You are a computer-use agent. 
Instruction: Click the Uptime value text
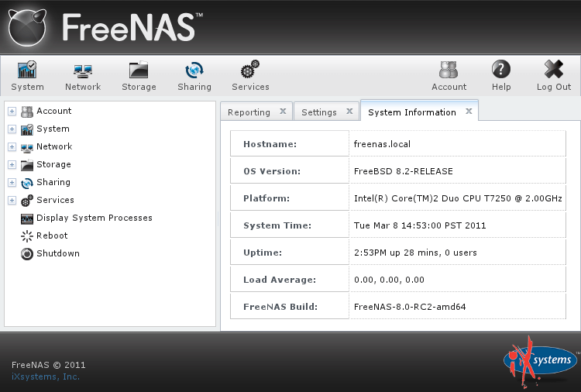coord(415,253)
